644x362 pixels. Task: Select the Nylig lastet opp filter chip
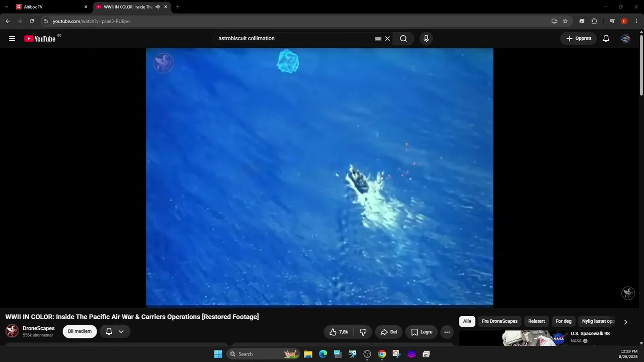[598, 321]
